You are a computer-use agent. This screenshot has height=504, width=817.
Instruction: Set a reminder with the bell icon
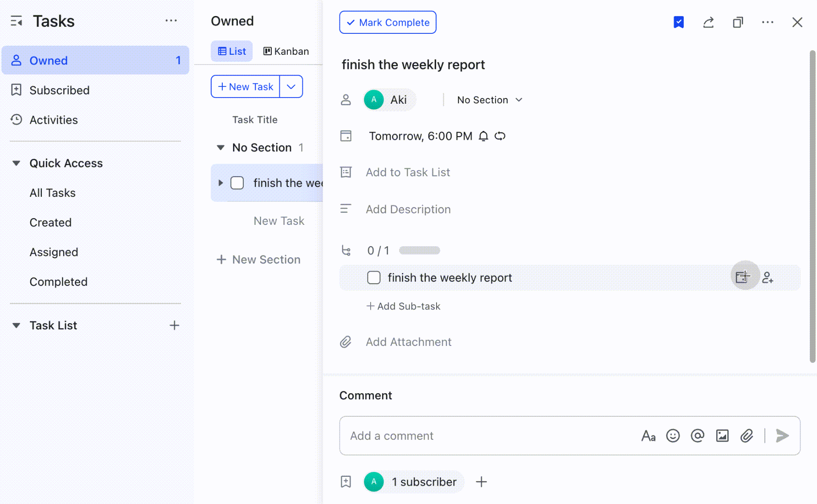point(483,136)
